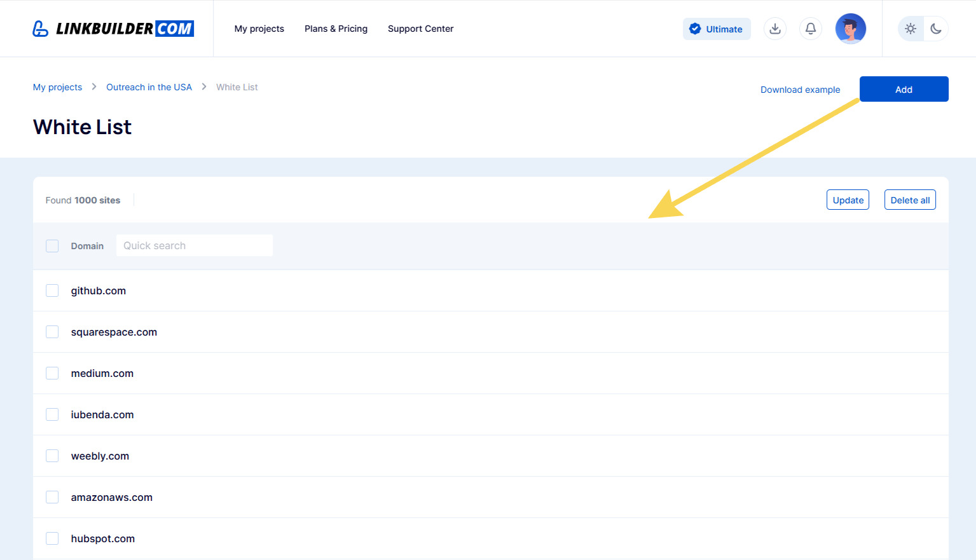Open the My projects menu item
This screenshot has height=560, width=976.
coord(259,29)
